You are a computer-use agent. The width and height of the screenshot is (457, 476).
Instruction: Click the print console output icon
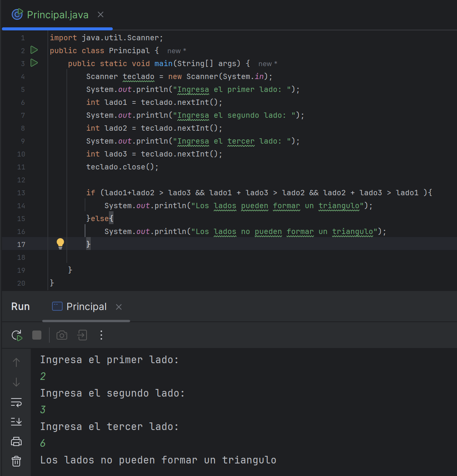point(16,441)
